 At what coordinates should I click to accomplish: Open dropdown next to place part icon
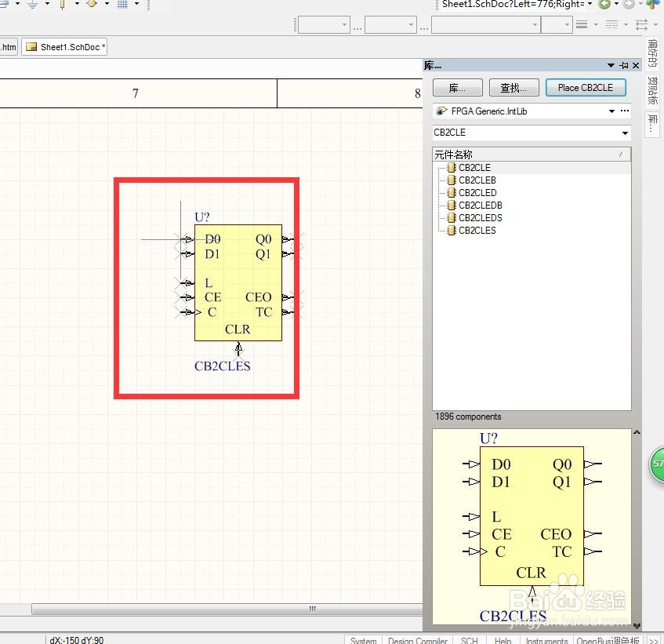point(77,3)
